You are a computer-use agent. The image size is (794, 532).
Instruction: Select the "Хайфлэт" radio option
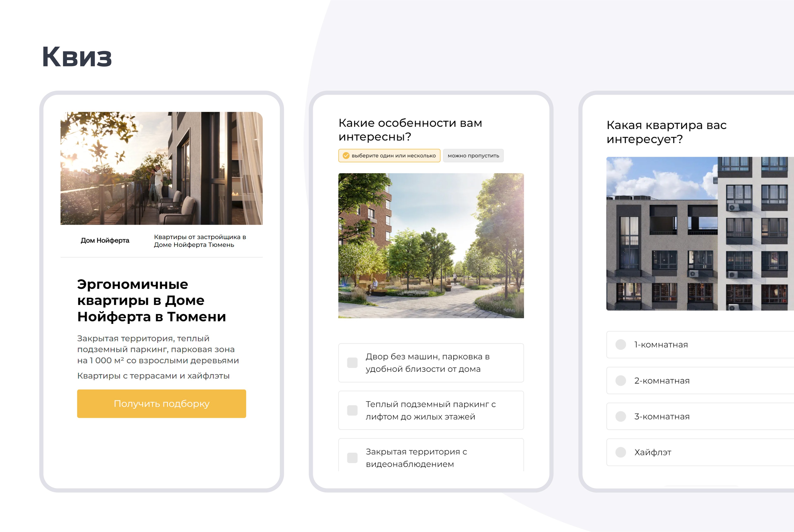pyautogui.click(x=621, y=452)
